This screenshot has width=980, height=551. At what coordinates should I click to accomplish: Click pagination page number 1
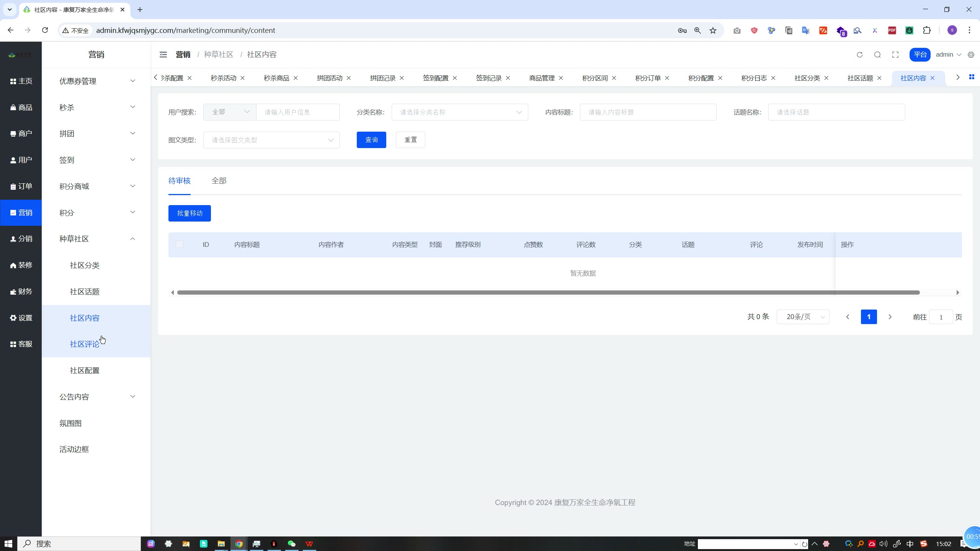point(869,317)
